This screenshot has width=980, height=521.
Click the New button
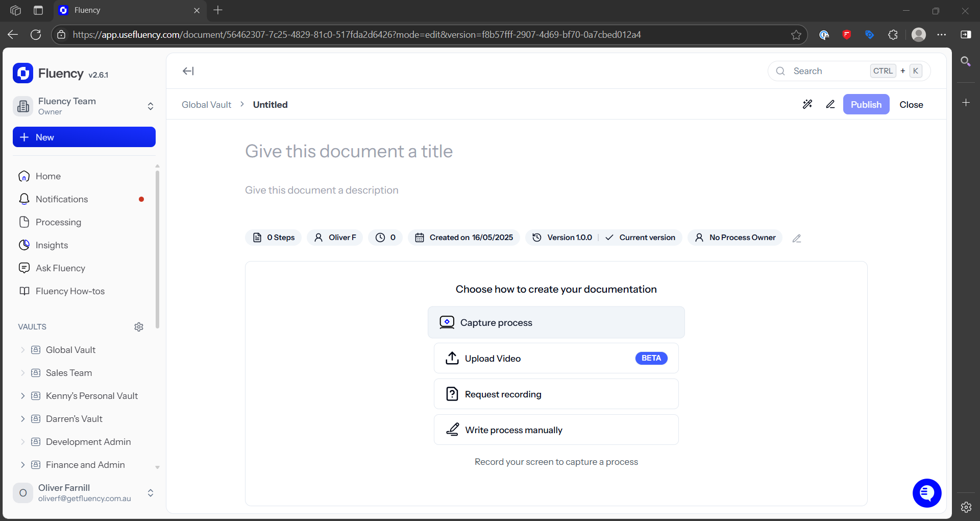(x=84, y=137)
